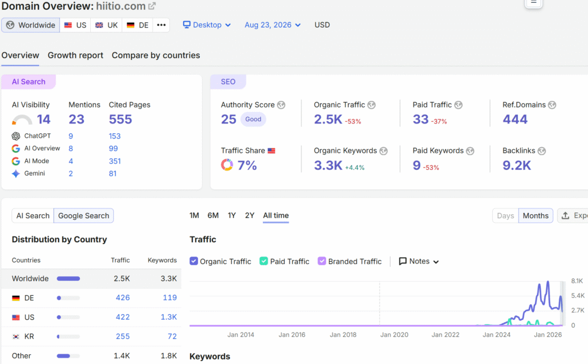Click Backlinks globe info icon

tap(541, 150)
